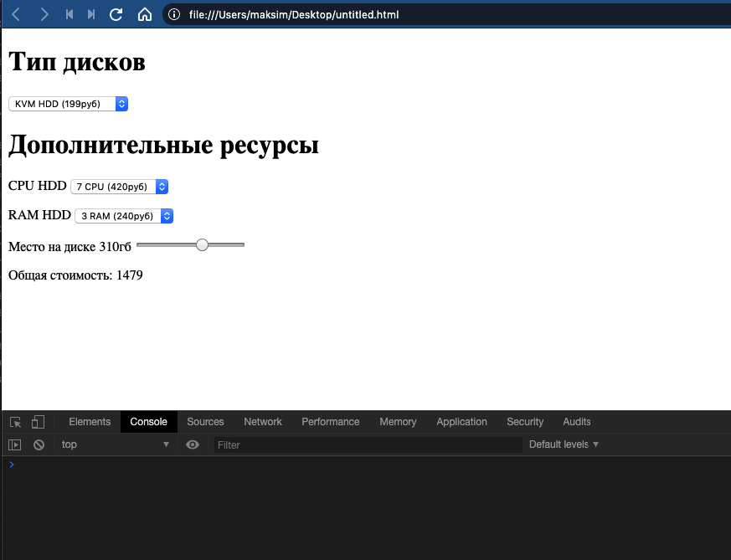Screen dimensions: 731x560
Task: Show the console sidebar
Action: [x=15, y=445]
